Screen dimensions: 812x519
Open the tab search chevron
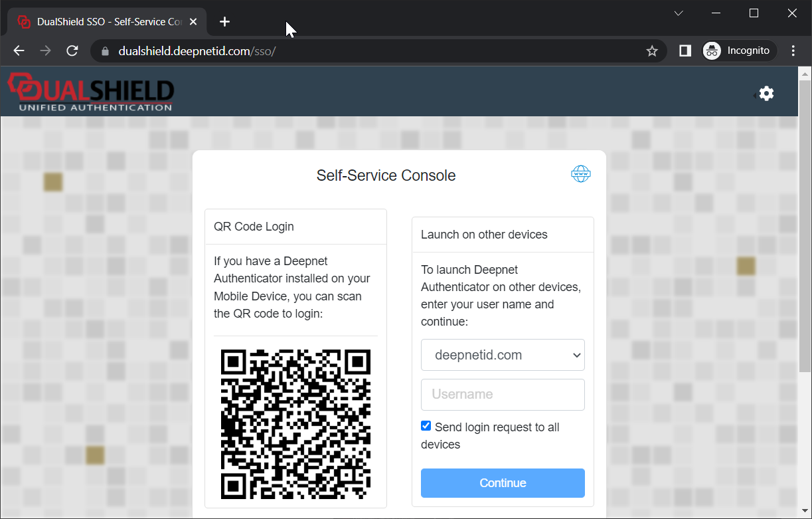click(x=679, y=13)
